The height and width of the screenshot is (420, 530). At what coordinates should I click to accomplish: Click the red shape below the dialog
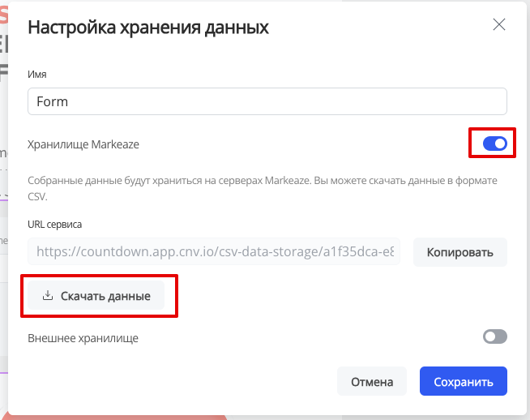coord(115,418)
